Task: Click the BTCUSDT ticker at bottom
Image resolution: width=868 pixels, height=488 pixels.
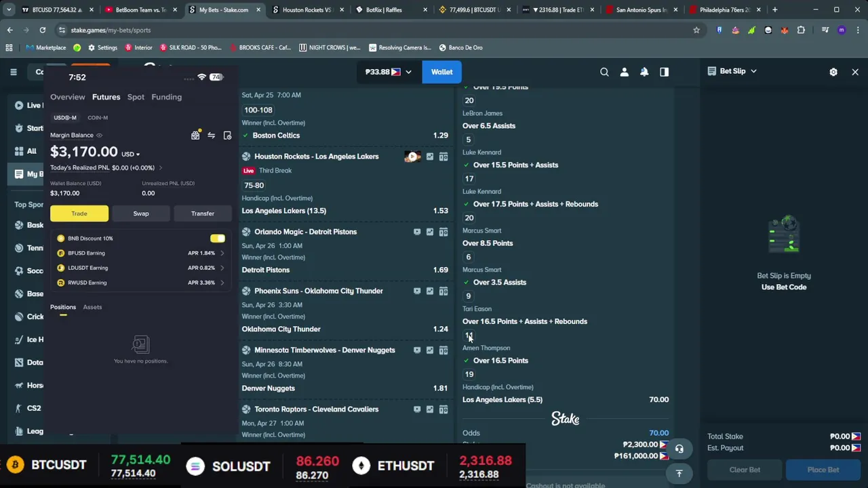Action: pyautogui.click(x=59, y=466)
